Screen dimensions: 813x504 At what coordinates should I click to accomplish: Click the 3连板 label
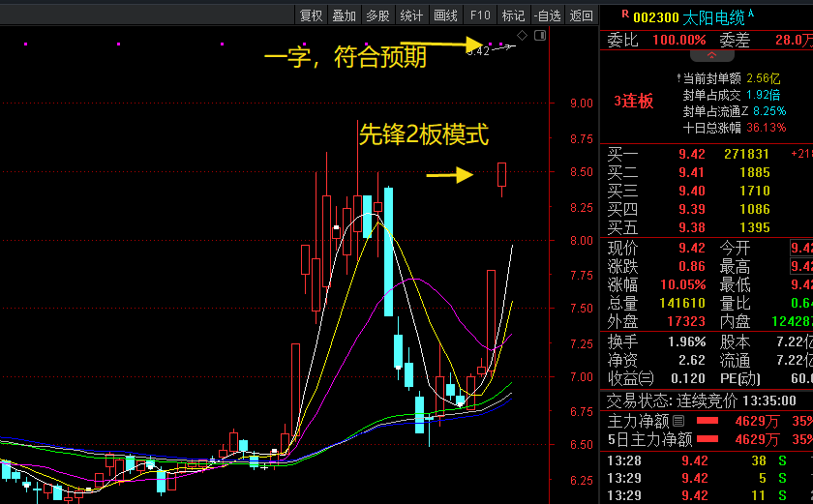pyautogui.click(x=633, y=101)
